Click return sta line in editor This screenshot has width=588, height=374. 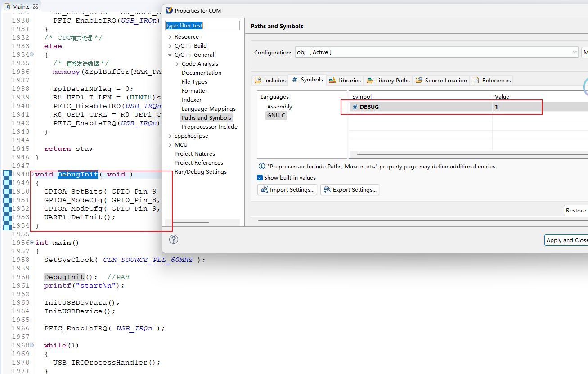click(68, 149)
